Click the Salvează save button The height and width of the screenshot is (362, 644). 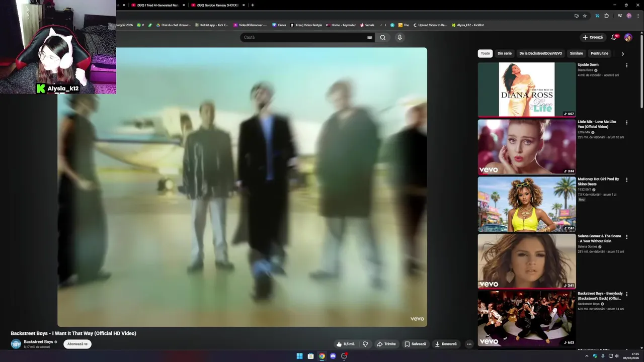[416, 344]
